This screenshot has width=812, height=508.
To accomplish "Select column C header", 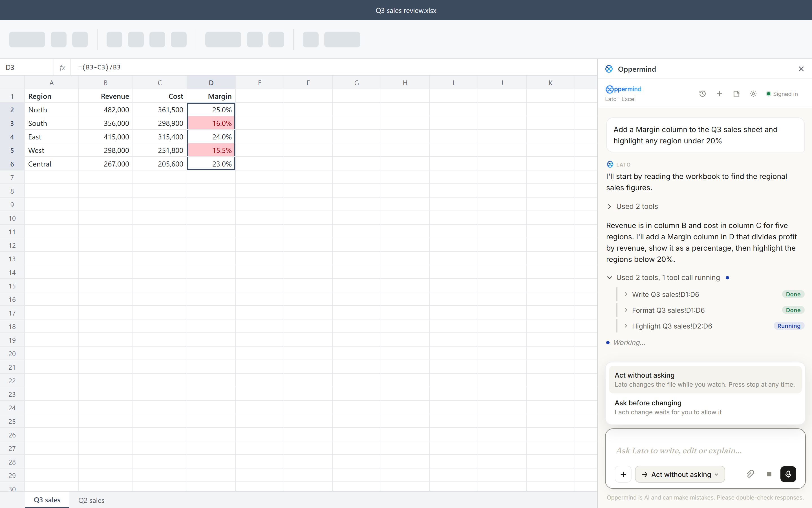I will point(160,83).
